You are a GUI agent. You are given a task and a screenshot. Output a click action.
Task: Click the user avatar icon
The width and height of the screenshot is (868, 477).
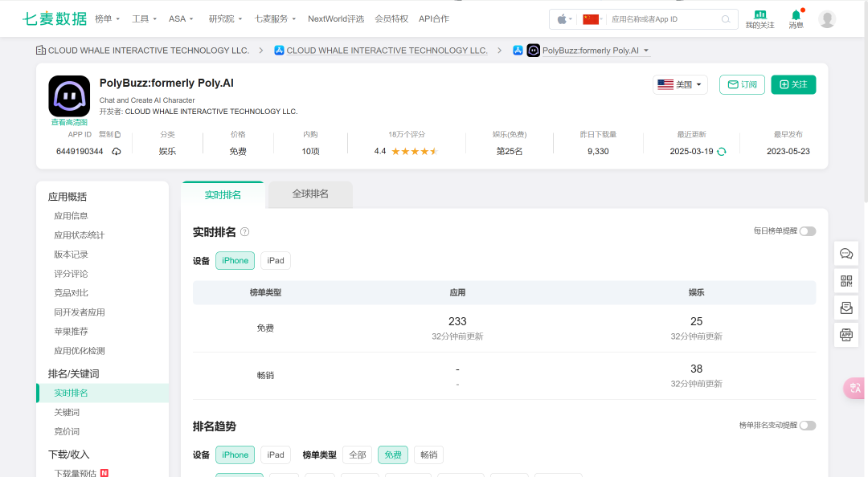click(x=827, y=19)
